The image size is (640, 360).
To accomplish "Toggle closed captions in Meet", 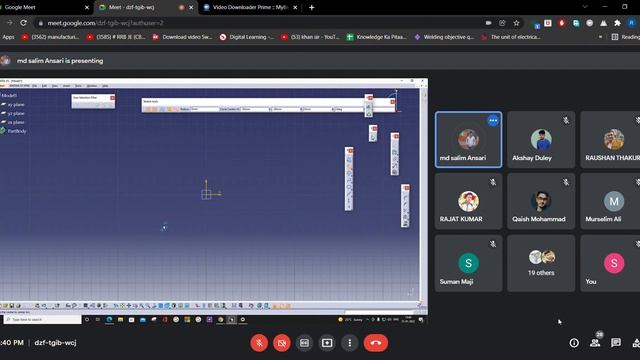I will pyautogui.click(x=304, y=343).
